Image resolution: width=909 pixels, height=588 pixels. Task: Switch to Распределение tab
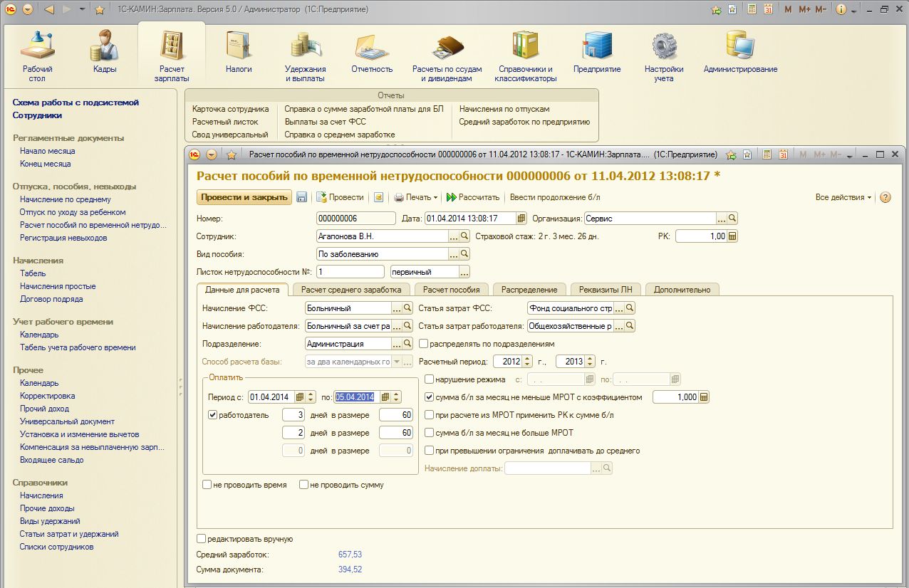[x=529, y=290]
